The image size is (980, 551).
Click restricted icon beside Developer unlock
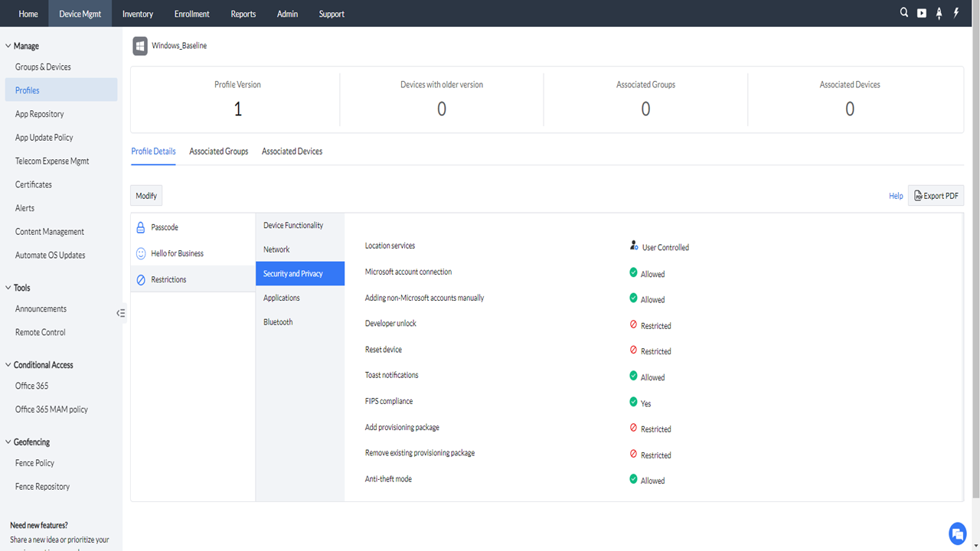point(633,324)
